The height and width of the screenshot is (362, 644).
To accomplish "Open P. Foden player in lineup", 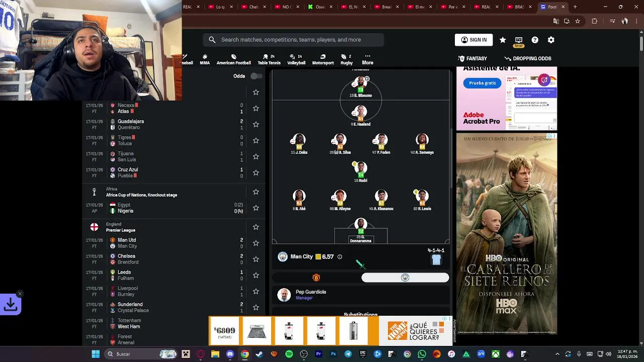I will [381, 144].
